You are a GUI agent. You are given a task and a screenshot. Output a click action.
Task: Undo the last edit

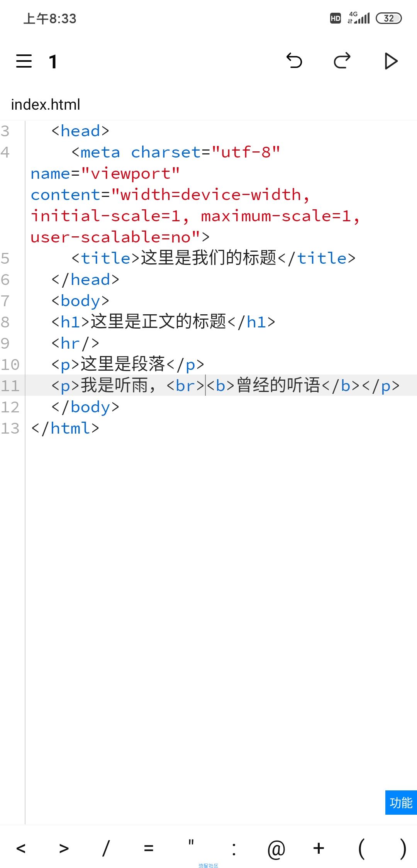click(294, 61)
